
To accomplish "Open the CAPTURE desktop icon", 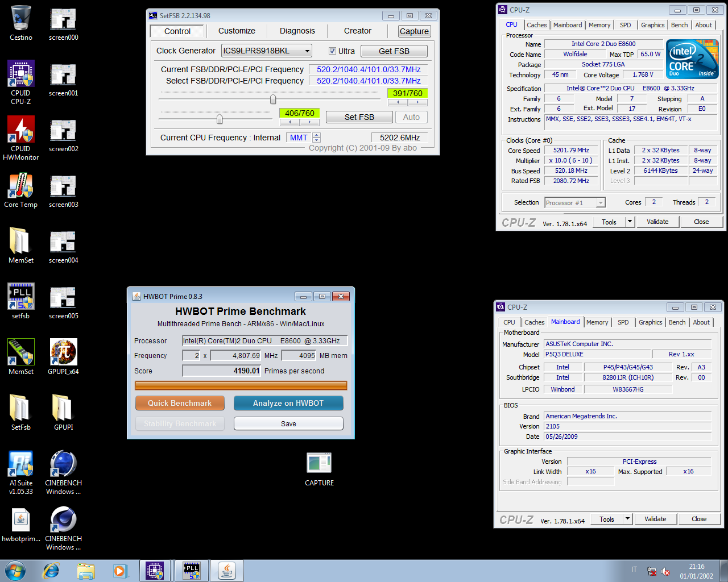I will tap(320, 469).
